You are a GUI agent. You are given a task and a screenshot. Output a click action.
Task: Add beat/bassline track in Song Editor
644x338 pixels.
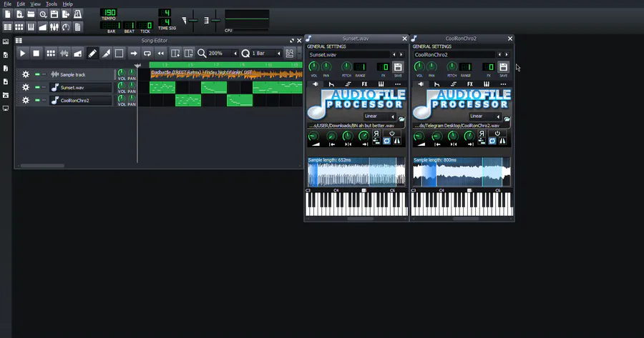51,54
